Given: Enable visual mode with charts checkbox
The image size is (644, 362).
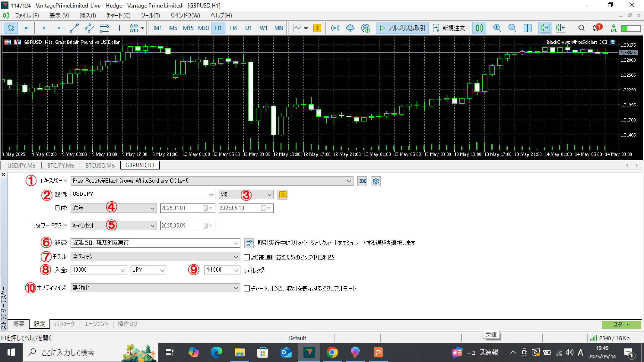Looking at the screenshot, I should click(x=247, y=288).
